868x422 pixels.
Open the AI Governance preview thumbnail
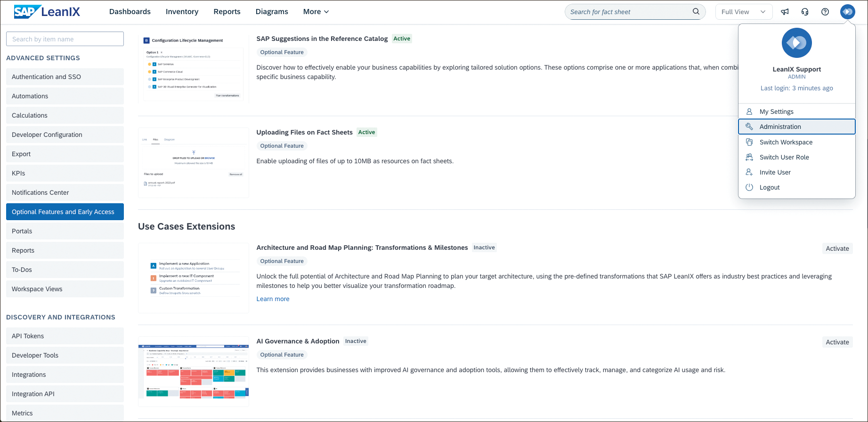coord(194,372)
